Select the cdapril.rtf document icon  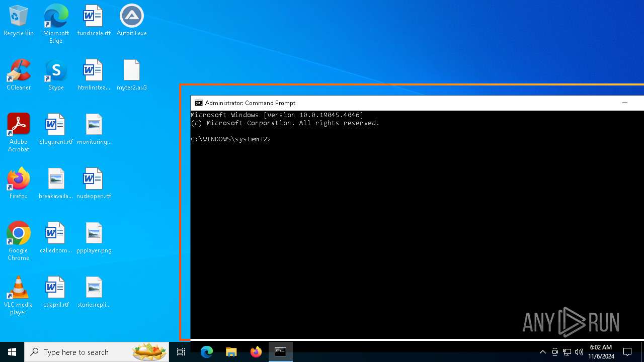click(56, 293)
